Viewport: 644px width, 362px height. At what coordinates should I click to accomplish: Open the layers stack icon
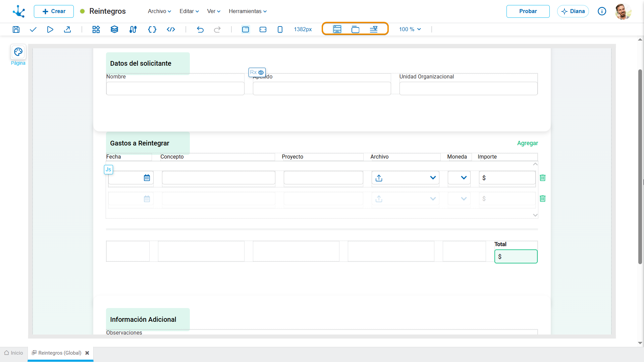point(114,29)
